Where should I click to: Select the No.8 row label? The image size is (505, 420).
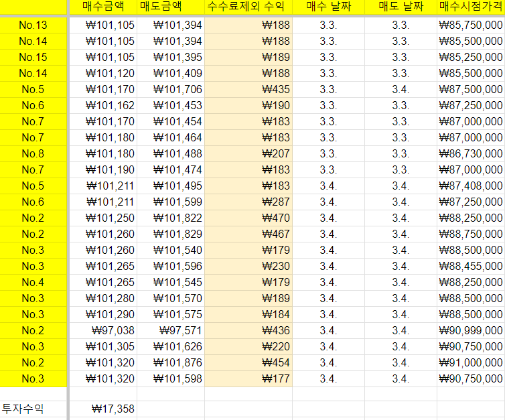33,153
